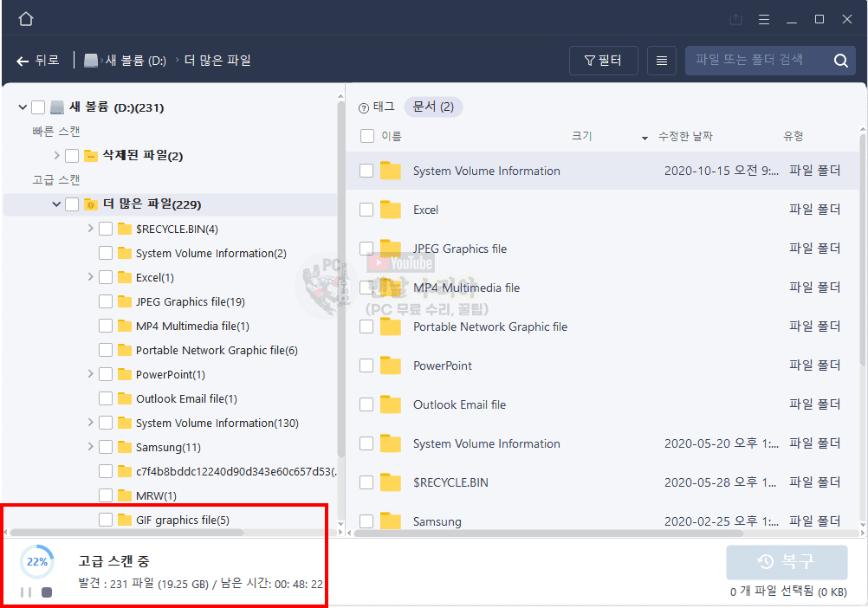Collapse the 더 많은 파일(229) node
Screen dimensions: 868x608
click(57, 204)
